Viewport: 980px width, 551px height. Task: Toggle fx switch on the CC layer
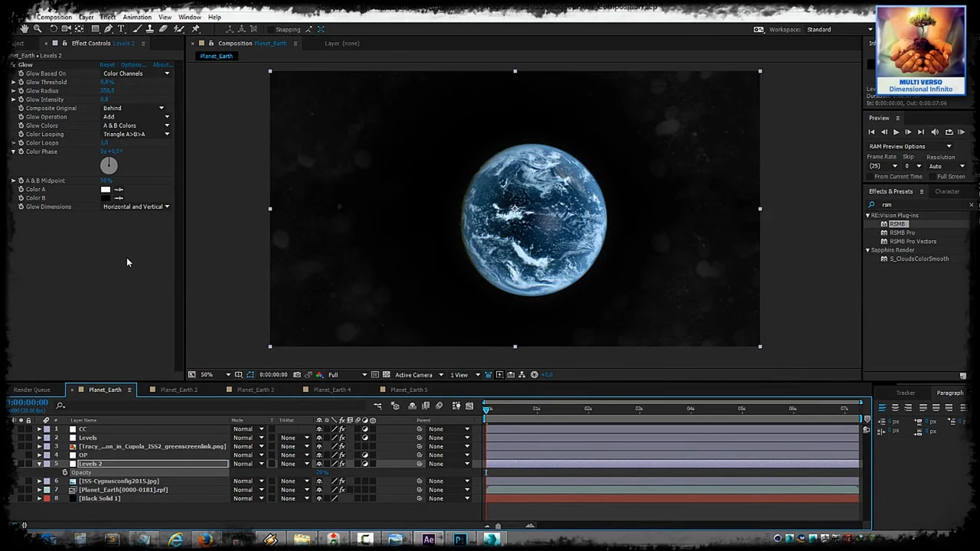click(342, 429)
